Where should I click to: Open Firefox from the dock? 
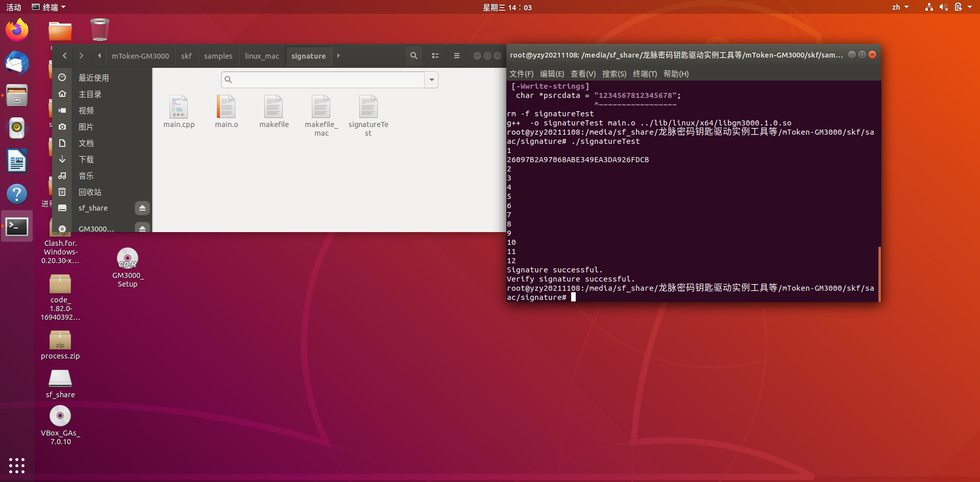[17, 30]
